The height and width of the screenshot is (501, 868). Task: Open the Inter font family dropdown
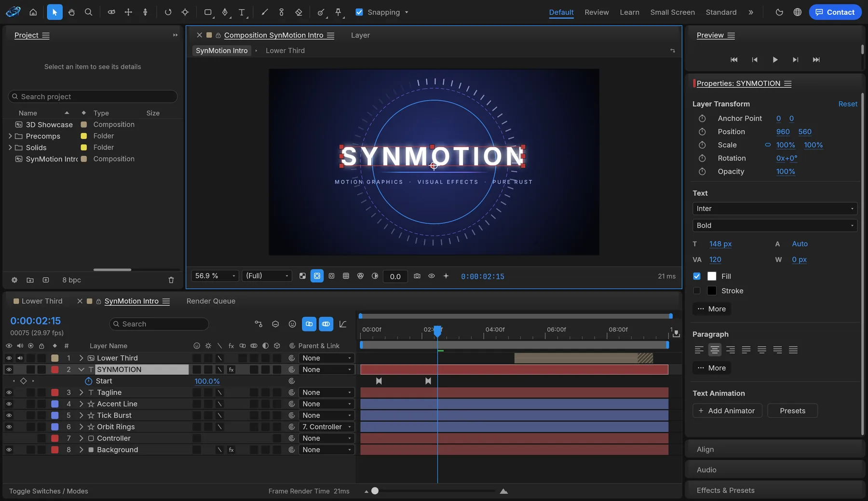(775, 209)
